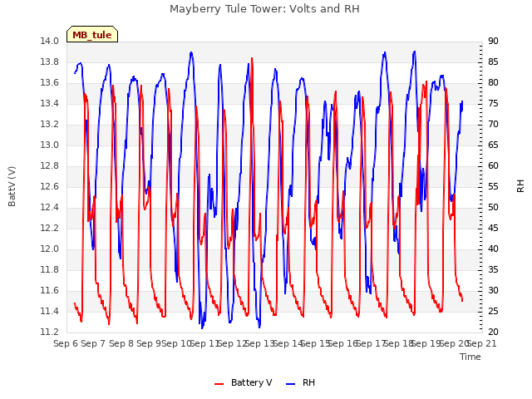Click the 13.8 left axis tick value
The width and height of the screenshot is (532, 399).
(49, 62)
